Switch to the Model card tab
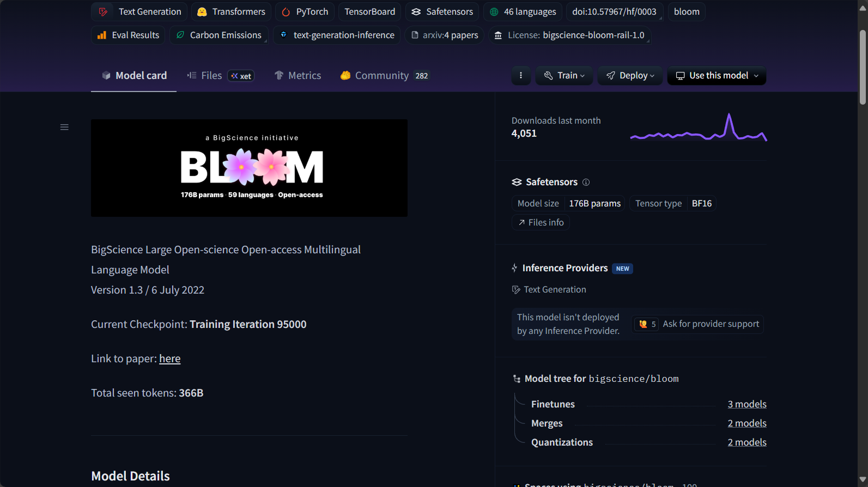 click(134, 75)
